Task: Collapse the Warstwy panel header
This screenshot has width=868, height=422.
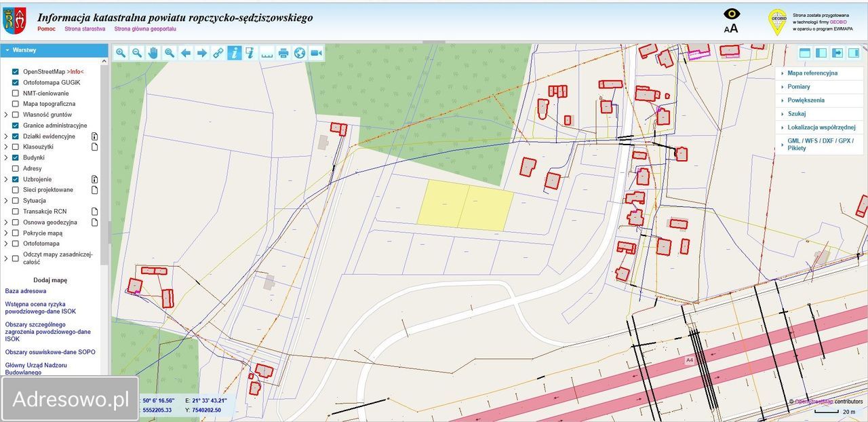Action: pos(54,50)
